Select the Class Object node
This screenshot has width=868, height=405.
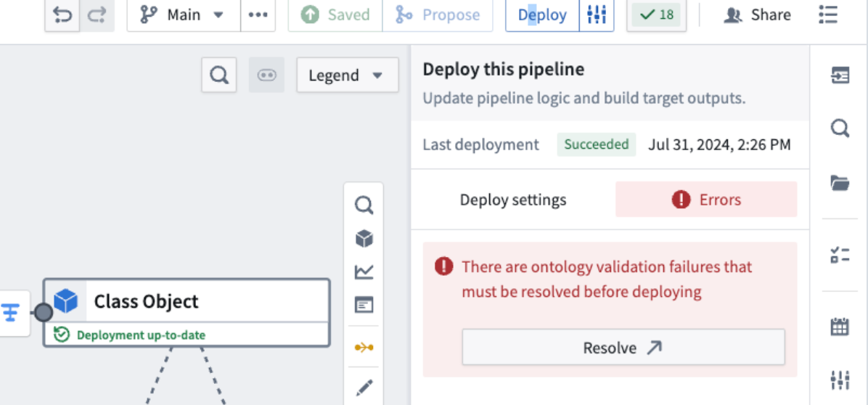(187, 313)
